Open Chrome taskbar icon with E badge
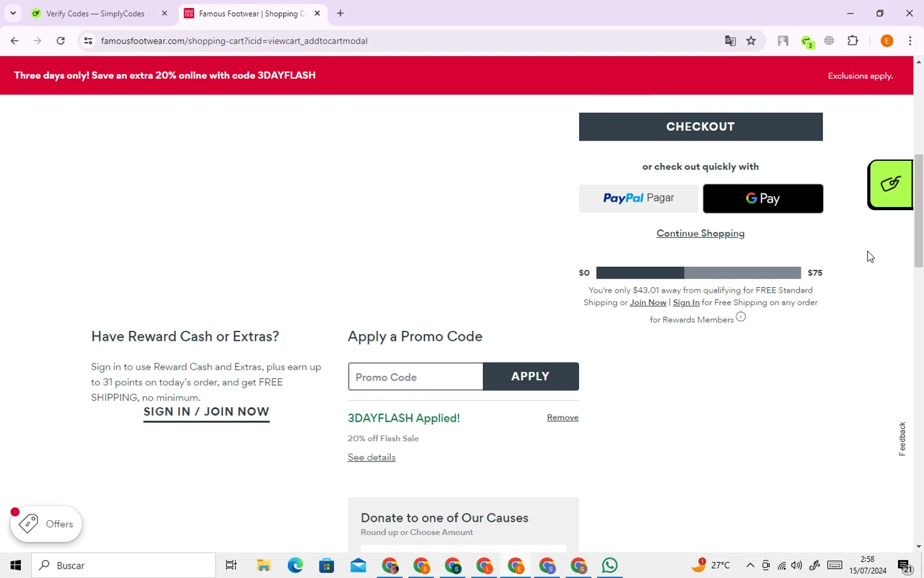The width and height of the screenshot is (924, 578). (x=516, y=565)
